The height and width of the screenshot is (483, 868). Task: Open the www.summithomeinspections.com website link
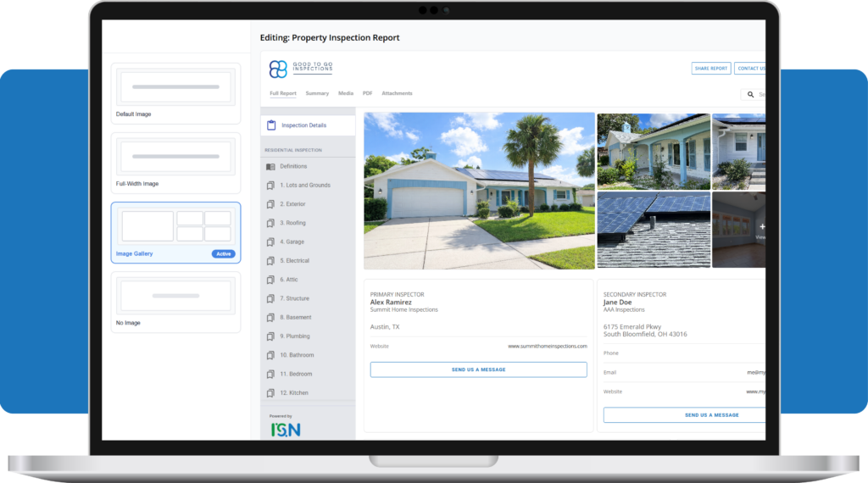coord(548,347)
